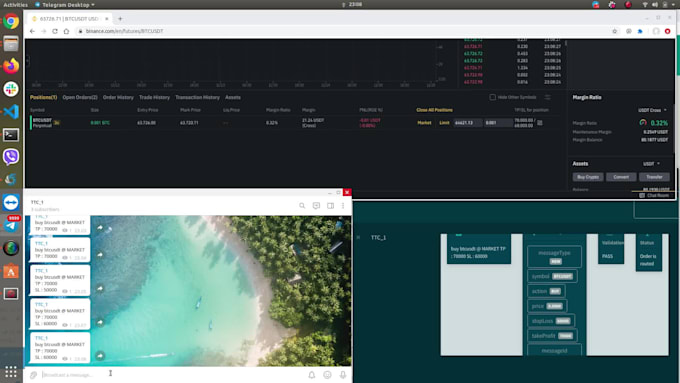Click the volume icon in the top bar
The height and width of the screenshot is (383, 680).
(x=655, y=5)
